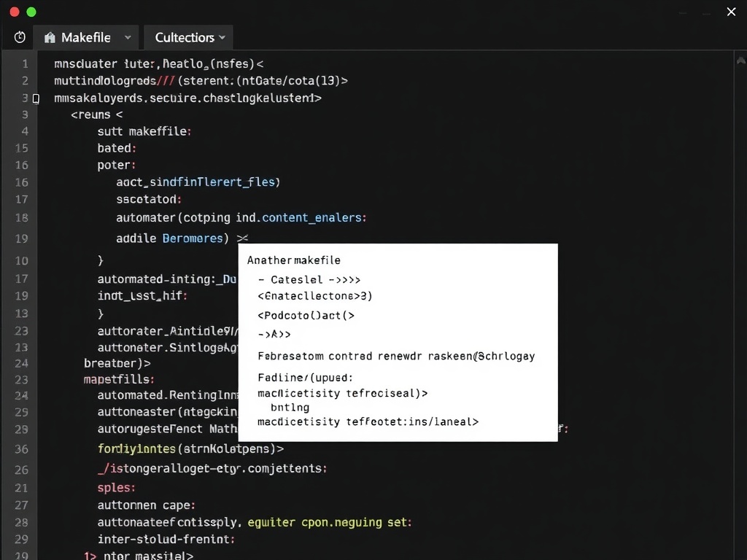Select the "<Podcoto()act(>" popup entry
The image size is (747, 560).
click(x=304, y=315)
